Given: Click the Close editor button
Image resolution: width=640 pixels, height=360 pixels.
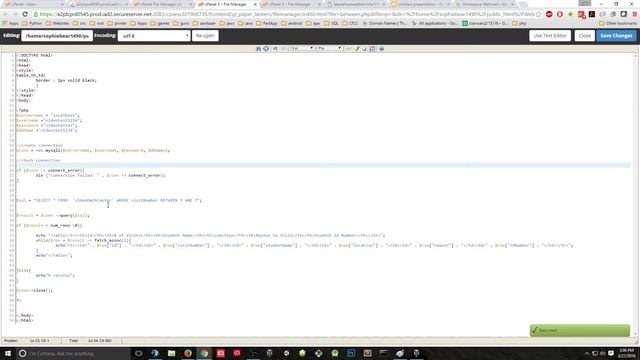Looking at the screenshot, I should coord(584,36).
